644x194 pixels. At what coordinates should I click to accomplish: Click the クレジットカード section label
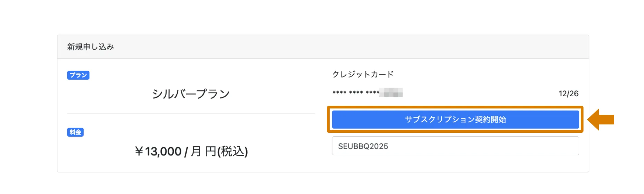coord(363,74)
